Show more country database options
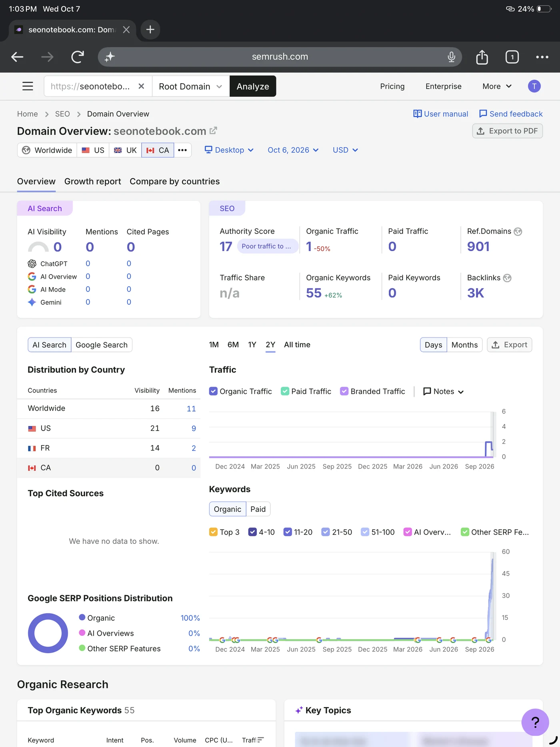Screen dimensions: 560x747 [182, 150]
